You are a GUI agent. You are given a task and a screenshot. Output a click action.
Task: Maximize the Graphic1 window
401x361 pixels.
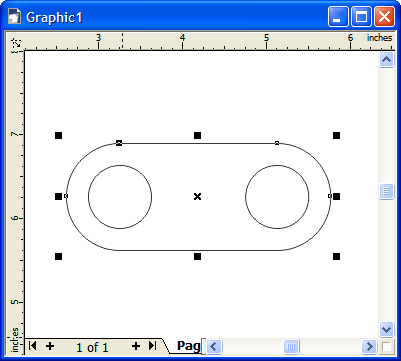click(x=361, y=17)
